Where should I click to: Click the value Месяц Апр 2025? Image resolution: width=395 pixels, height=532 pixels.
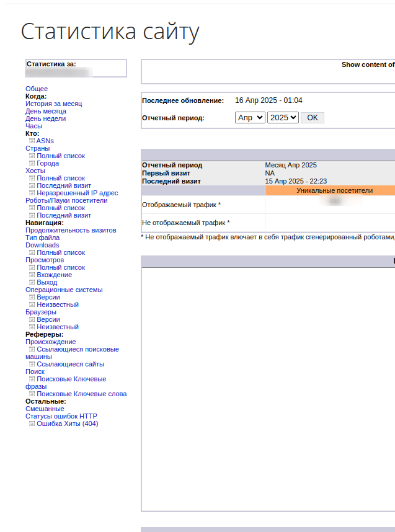click(x=291, y=165)
